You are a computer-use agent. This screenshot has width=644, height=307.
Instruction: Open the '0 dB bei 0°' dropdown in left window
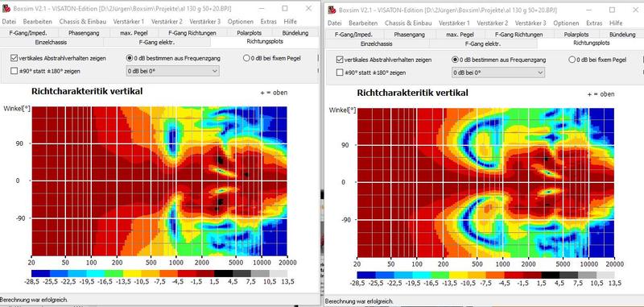pyautogui.click(x=172, y=71)
